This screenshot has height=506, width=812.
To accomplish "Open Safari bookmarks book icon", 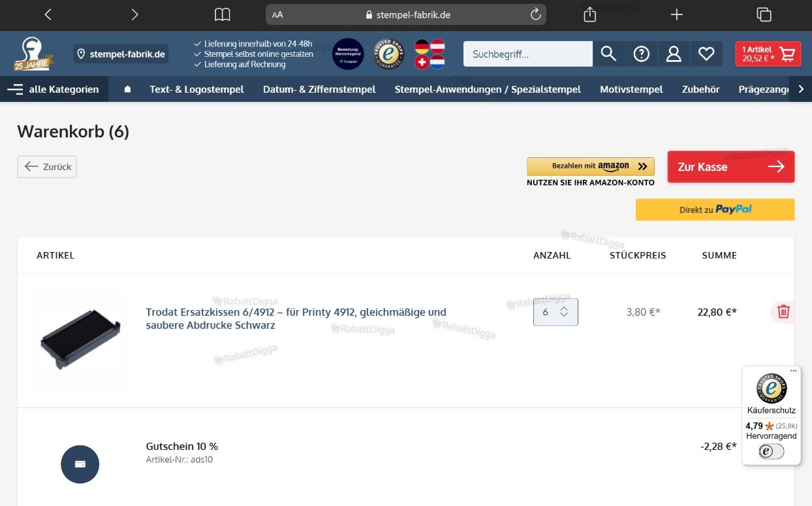I will 223,14.
